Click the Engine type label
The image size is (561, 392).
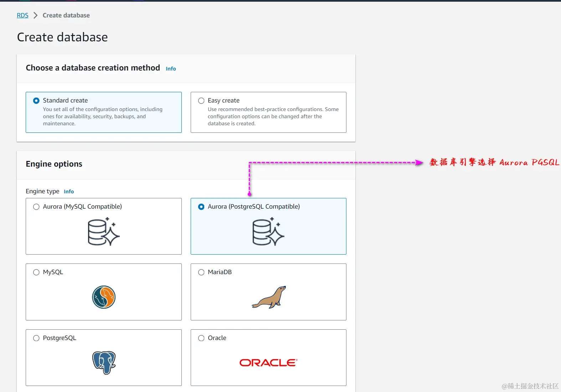point(42,191)
